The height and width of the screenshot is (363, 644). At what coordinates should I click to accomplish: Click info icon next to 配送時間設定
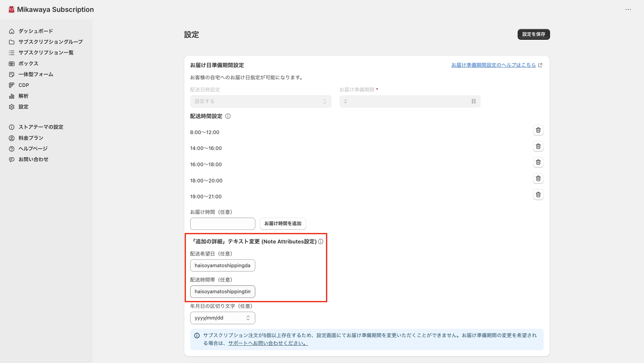228,116
